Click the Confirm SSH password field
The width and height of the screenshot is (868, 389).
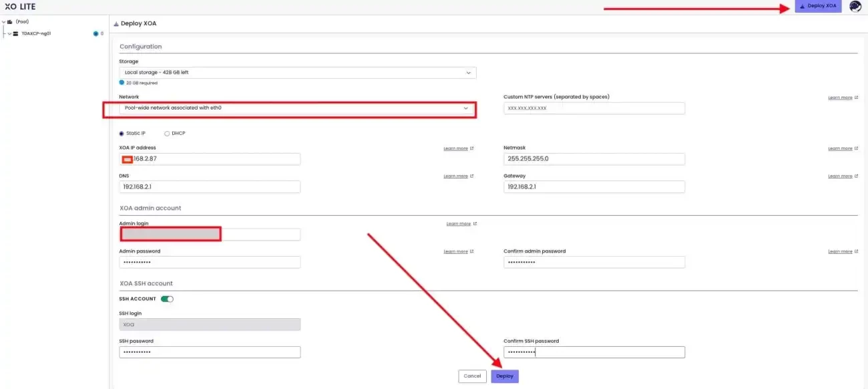(594, 352)
